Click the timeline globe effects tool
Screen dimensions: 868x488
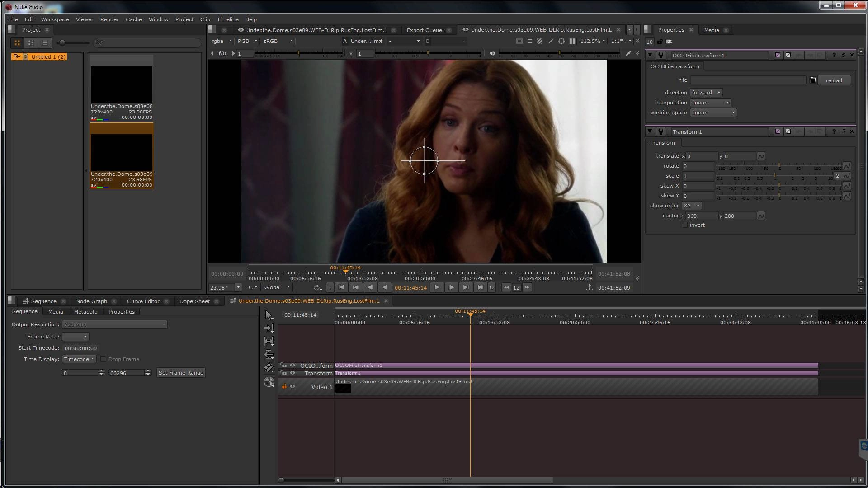269,382
